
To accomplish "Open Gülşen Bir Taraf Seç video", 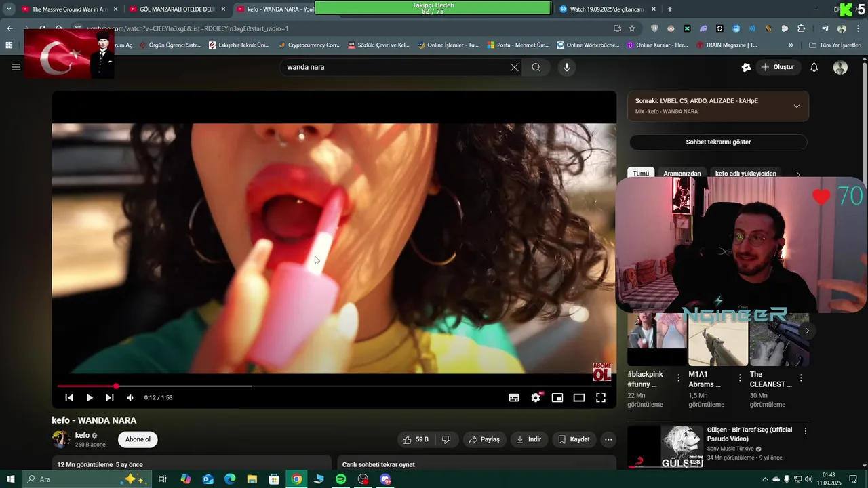I will [x=749, y=434].
